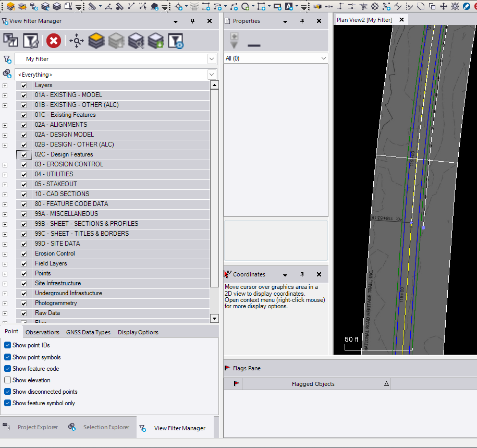Click the filter funnel with blue gear icon

pos(175,41)
